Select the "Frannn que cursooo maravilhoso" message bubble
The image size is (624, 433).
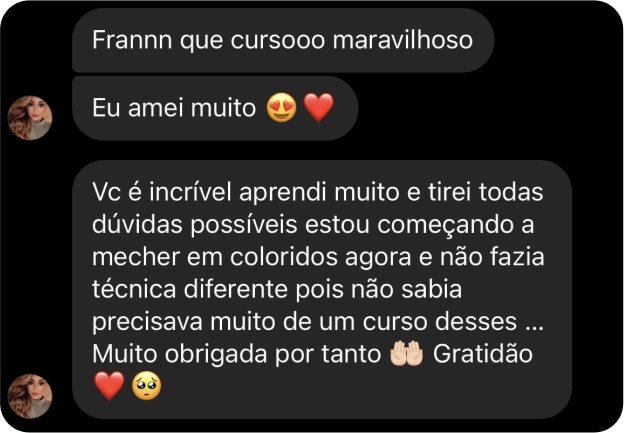click(283, 40)
